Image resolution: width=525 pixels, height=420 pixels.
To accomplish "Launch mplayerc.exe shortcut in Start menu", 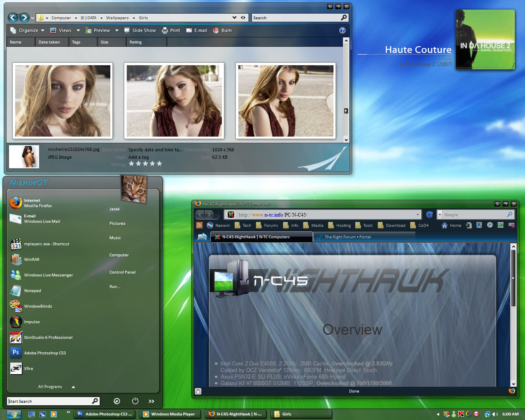I will [x=40, y=244].
